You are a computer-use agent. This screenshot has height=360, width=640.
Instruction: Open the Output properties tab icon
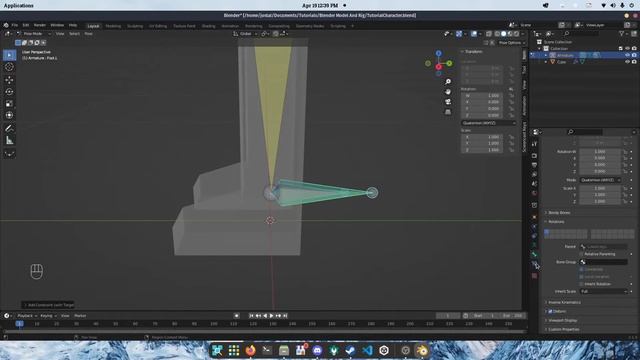tap(534, 165)
